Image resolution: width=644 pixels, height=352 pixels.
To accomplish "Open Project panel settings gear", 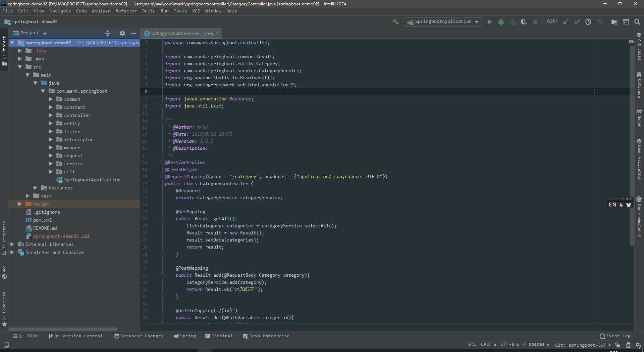I will pos(122,33).
